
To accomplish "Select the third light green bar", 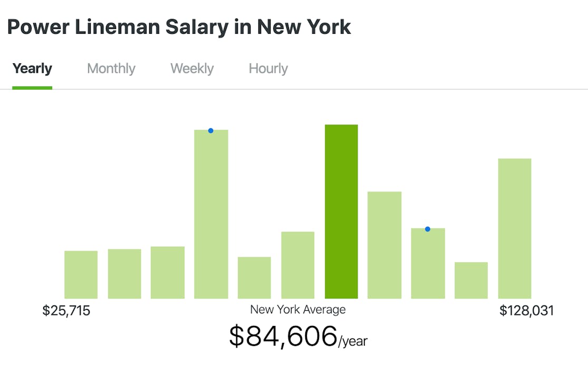I will pos(168,273).
